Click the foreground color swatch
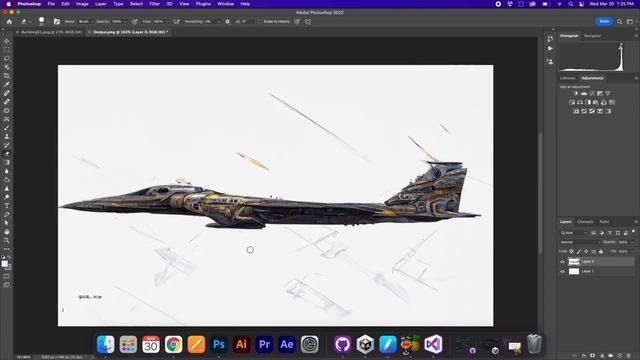The height and width of the screenshot is (360, 640). coord(4,264)
